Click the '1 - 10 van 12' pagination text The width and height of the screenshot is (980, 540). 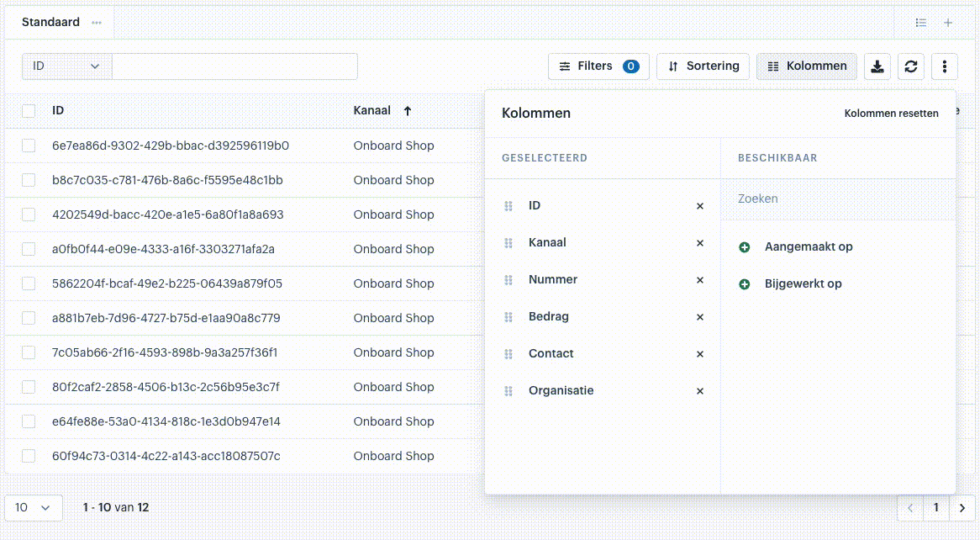click(x=116, y=507)
